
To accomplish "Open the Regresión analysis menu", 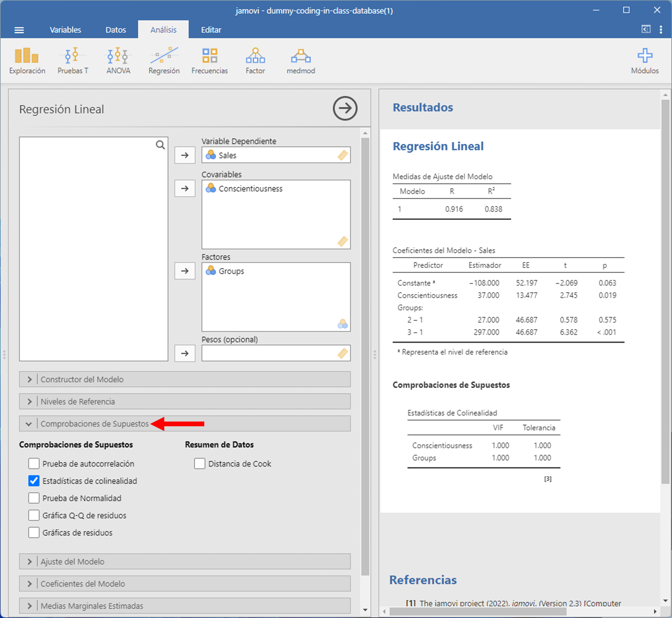I will click(x=164, y=61).
